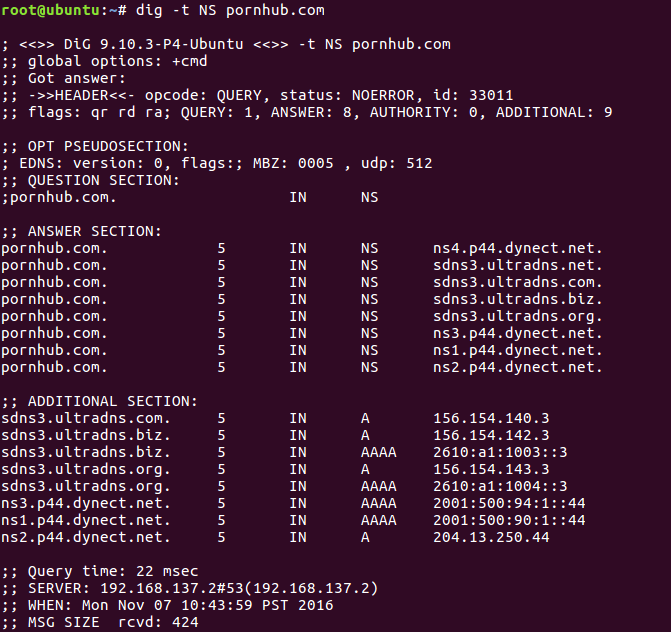Click IP address 156.154.140.3

(491, 418)
